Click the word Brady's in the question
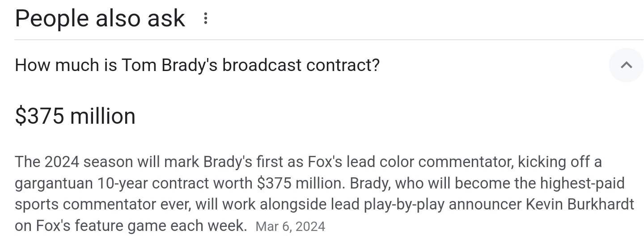This screenshot has height=243, width=644. click(190, 65)
